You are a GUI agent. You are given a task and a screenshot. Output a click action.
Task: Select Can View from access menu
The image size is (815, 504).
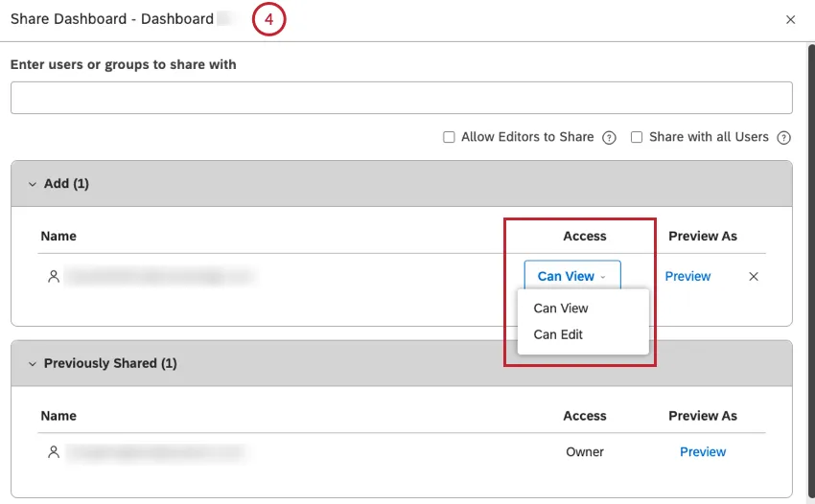pos(561,309)
